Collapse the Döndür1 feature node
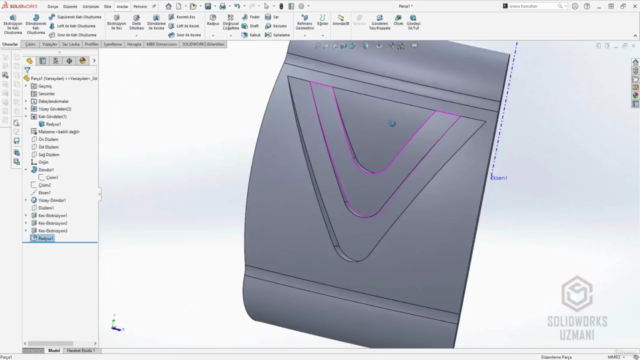Image resolution: width=640 pixels, height=360 pixels. pyautogui.click(x=26, y=170)
